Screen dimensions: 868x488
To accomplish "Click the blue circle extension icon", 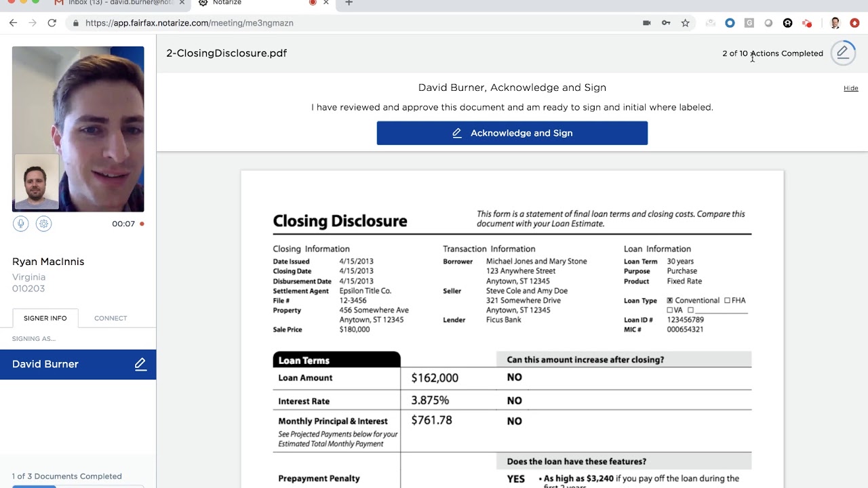I will tap(730, 23).
